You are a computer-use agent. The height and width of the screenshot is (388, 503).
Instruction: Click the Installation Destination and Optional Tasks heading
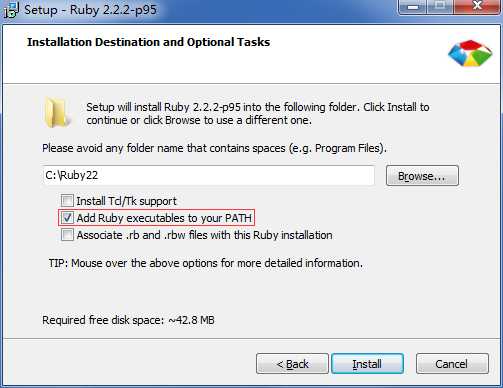[x=149, y=42]
